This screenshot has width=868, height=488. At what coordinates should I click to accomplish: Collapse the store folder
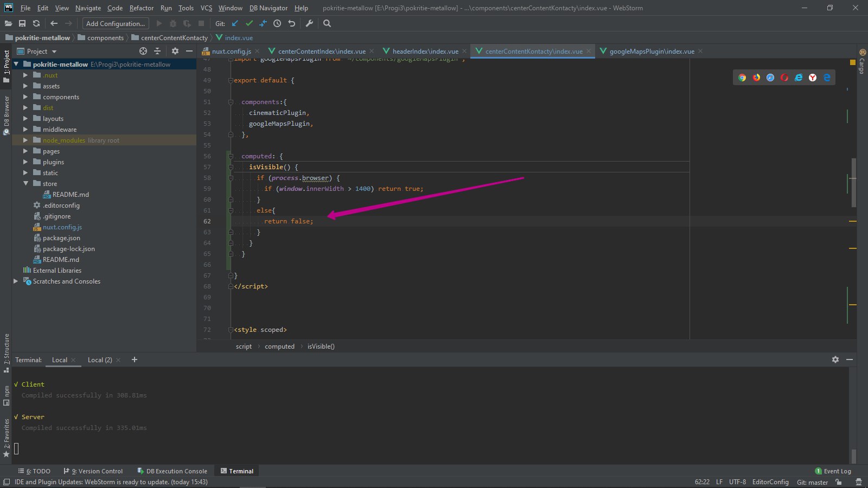(25, 184)
